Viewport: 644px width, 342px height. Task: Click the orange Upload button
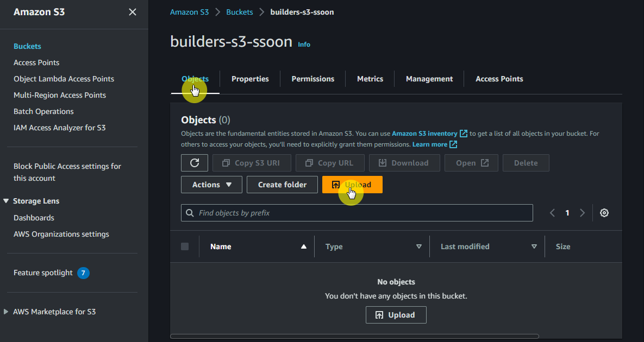tap(352, 185)
